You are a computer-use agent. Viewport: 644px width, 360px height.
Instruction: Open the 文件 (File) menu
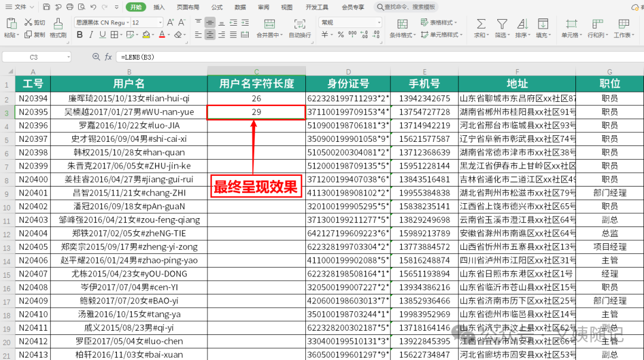click(x=20, y=7)
